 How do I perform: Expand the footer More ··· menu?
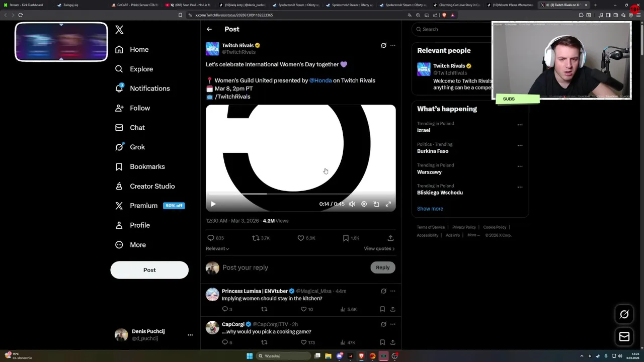point(473,235)
